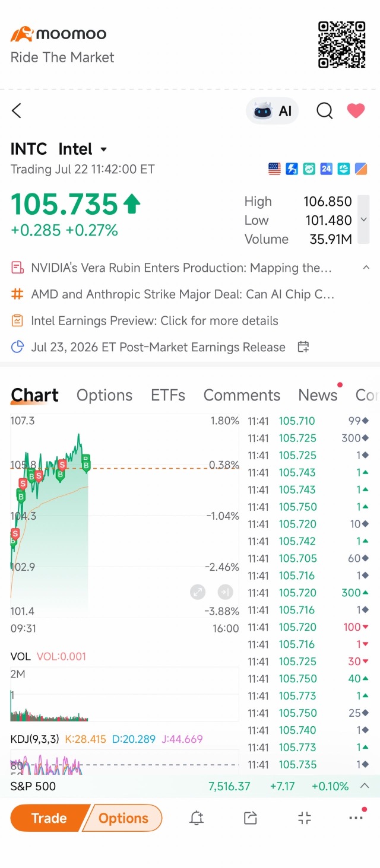Viewport: 380px width, 868px height.
Task: Tap the share icon in bottom bar
Action: (251, 818)
